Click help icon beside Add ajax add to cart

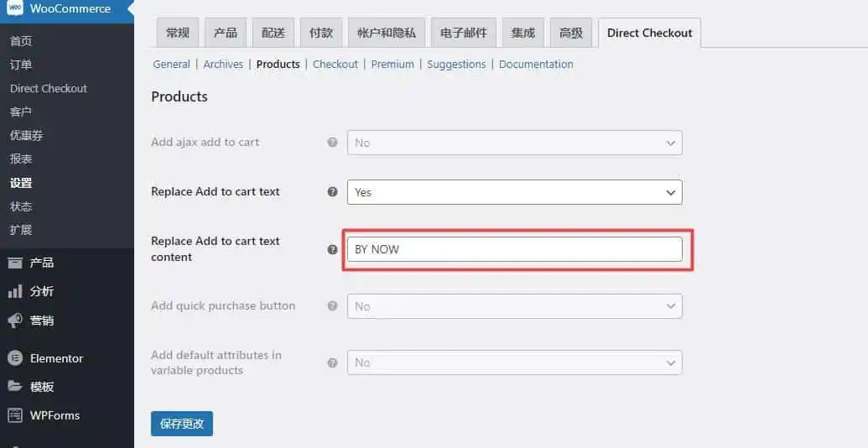click(332, 143)
